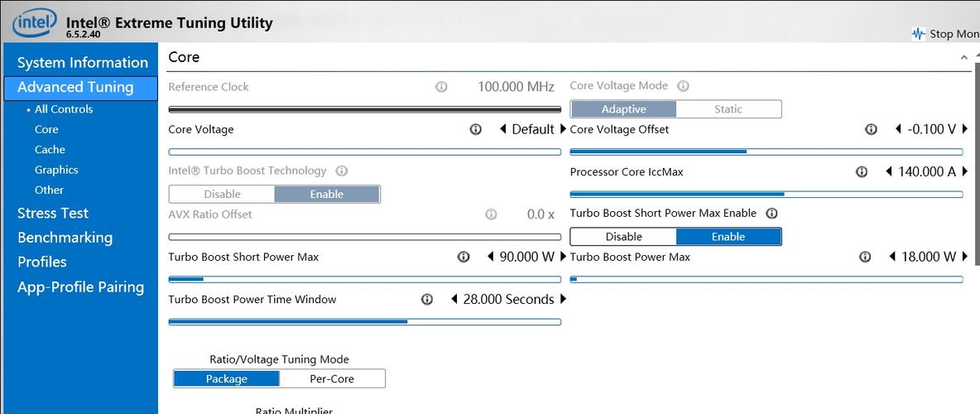Show info for Turbo Boost Short Power Max
This screenshot has height=414, width=980.
point(464,257)
